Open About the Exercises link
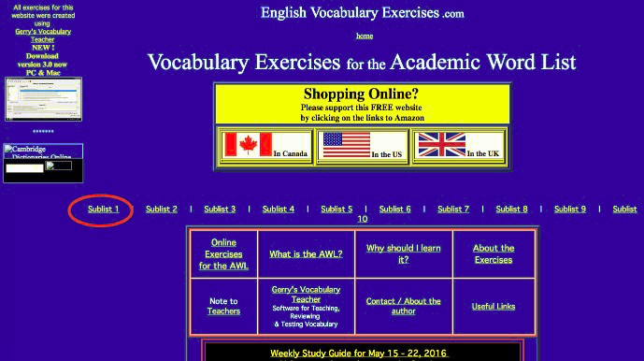644x361 pixels. (x=494, y=253)
